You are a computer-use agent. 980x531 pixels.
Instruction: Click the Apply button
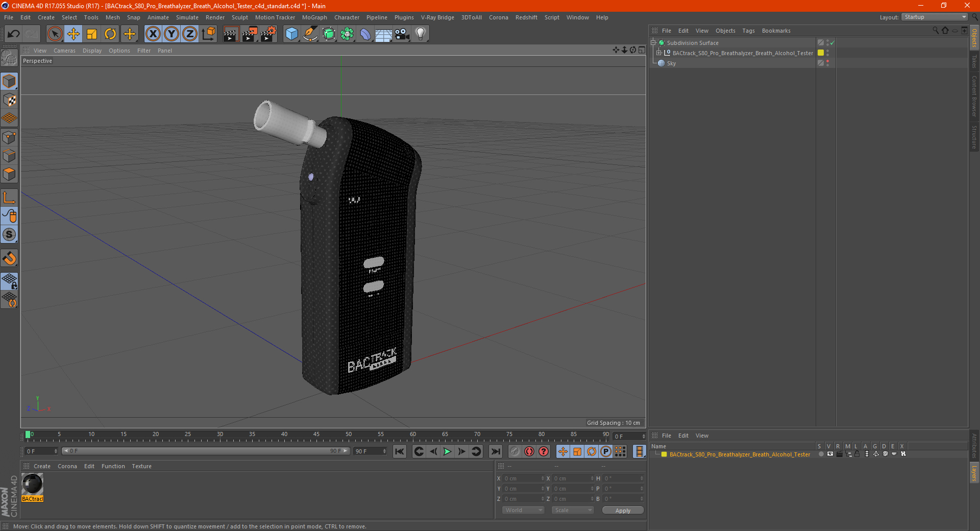pos(623,511)
